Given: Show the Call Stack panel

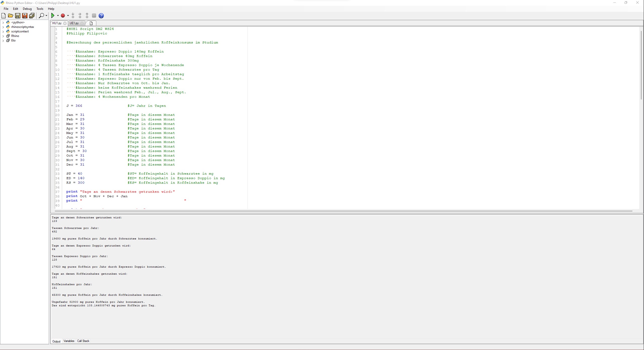Looking at the screenshot, I should click(83, 341).
